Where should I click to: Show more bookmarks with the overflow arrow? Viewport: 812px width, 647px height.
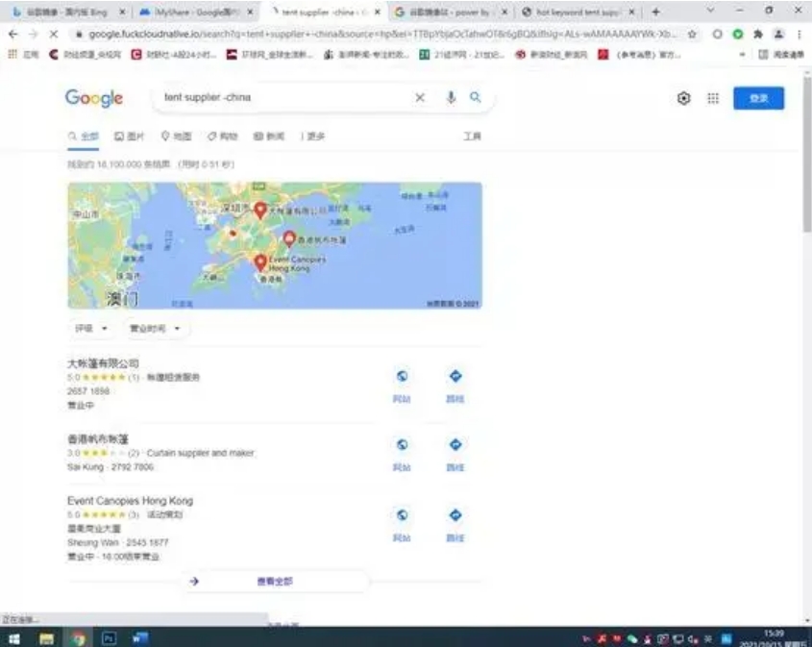click(x=742, y=55)
